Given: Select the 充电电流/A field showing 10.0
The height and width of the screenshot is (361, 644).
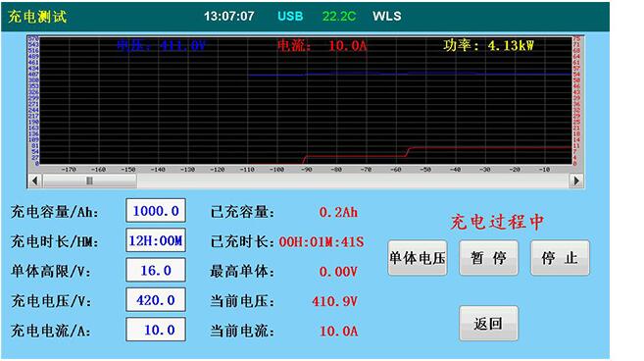Looking at the screenshot, I should click(x=156, y=330).
